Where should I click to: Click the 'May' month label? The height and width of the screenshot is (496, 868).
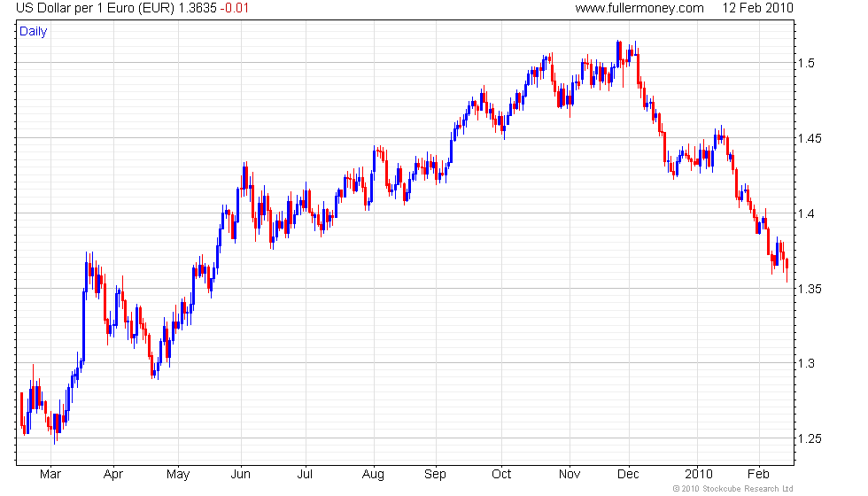pyautogui.click(x=178, y=475)
